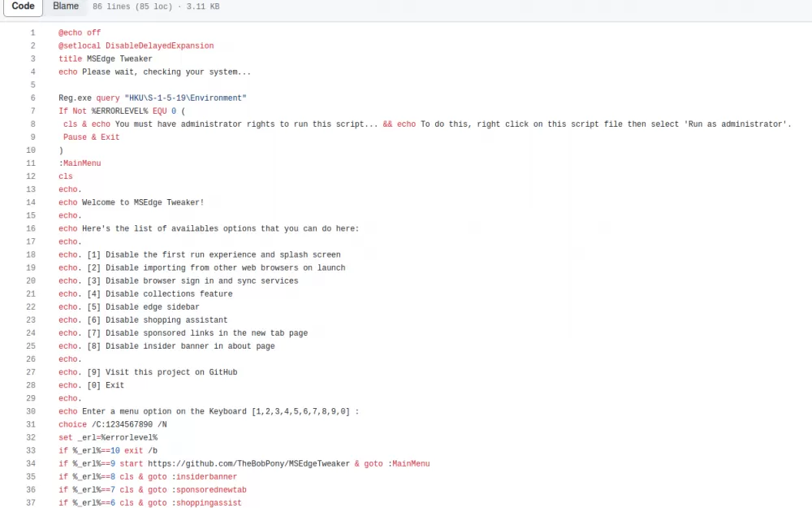Viewport: 812px width, 508px height.
Task: Click '@setlocal DisableDelayedExpansion' line
Action: (x=136, y=46)
